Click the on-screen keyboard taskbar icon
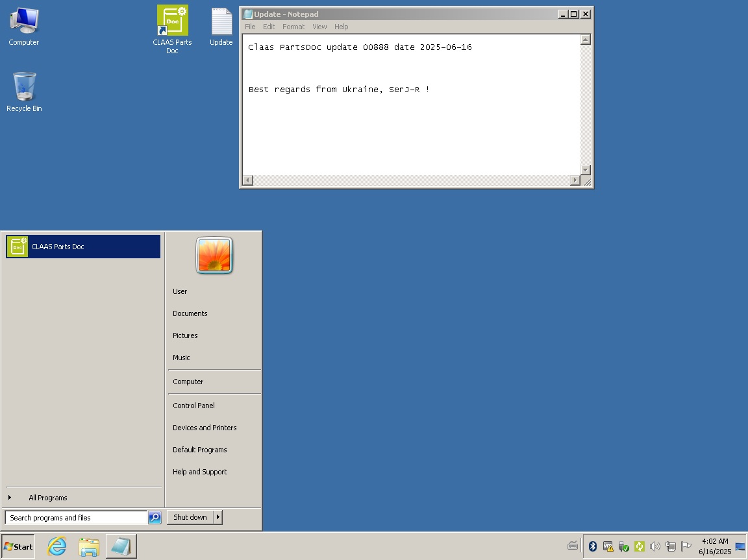This screenshot has width=748, height=560. pyautogui.click(x=573, y=546)
